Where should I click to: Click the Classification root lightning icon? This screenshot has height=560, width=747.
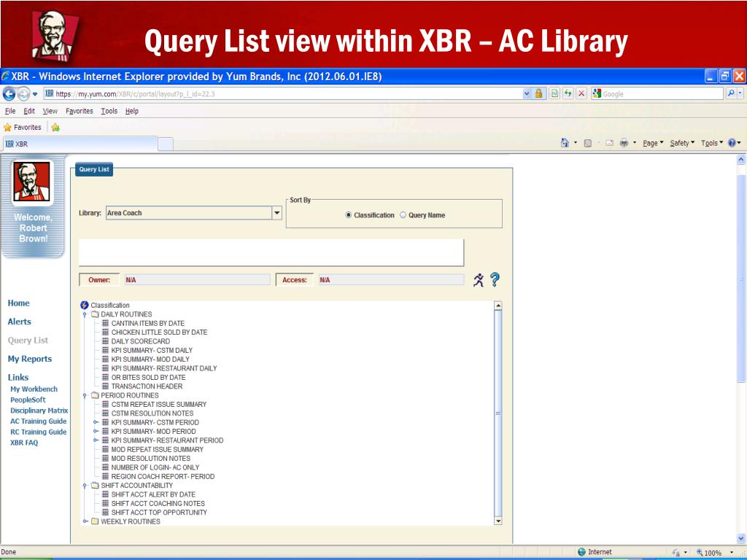coord(85,306)
